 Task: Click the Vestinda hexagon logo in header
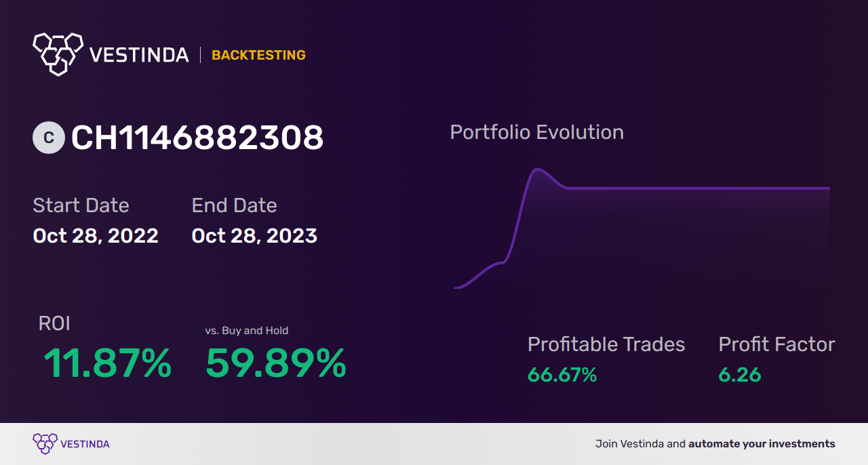tap(58, 54)
